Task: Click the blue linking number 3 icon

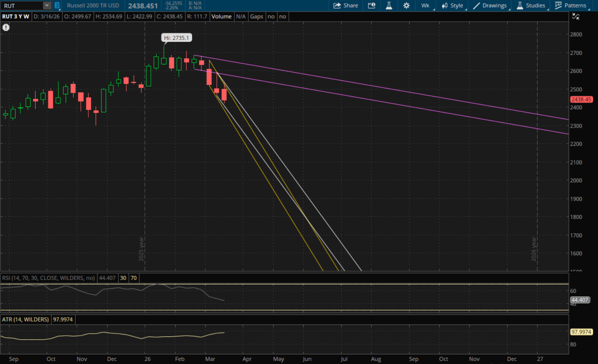Action: 57,6
